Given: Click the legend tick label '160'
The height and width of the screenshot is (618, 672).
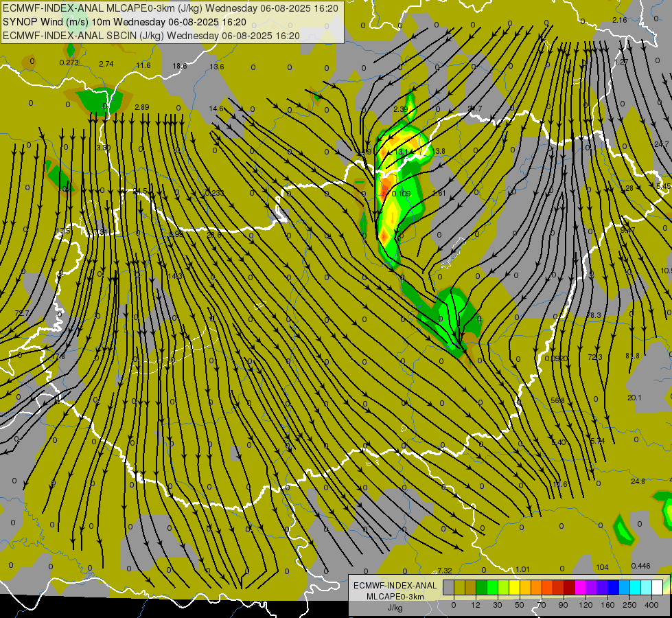Looking at the screenshot, I should coord(607,605).
